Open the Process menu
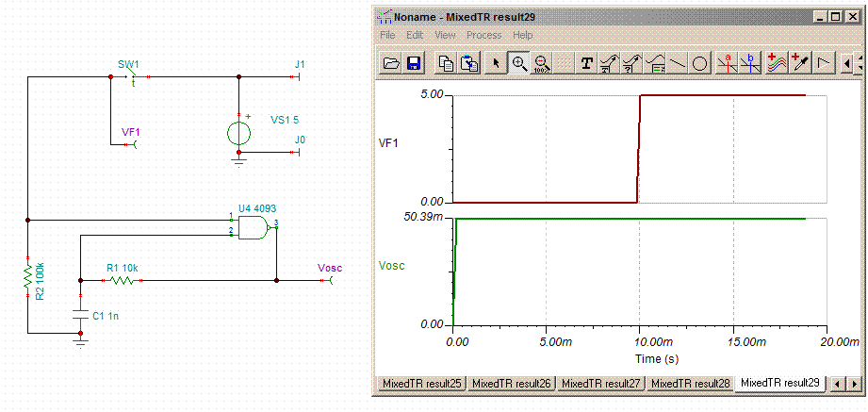The width and height of the screenshot is (868, 412). 483,35
